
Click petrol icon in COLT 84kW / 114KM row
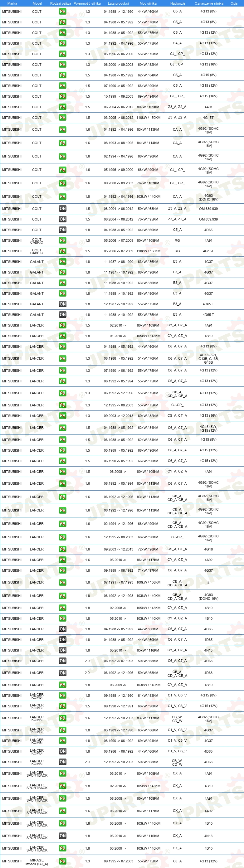pos(62,143)
